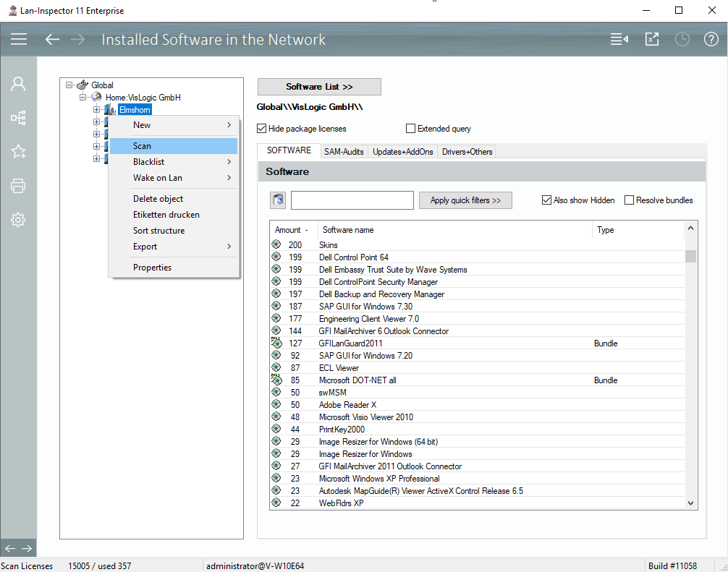This screenshot has height=572, width=728.
Task: Click Apply quick filters >> button
Action: [465, 200]
